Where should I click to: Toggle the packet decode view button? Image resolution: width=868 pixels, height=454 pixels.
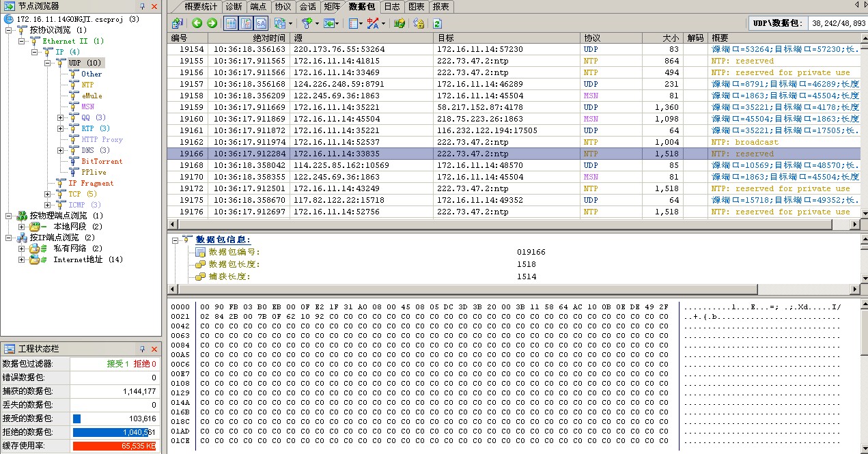click(x=246, y=23)
